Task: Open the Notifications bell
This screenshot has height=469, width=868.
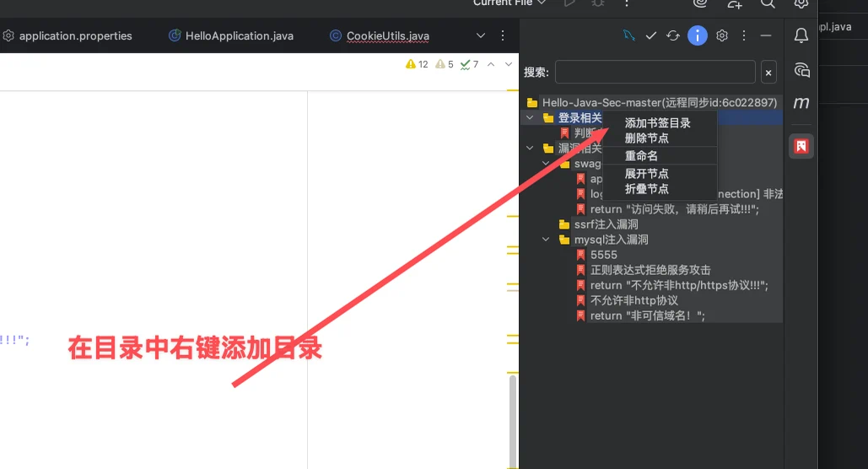Action: pyautogui.click(x=801, y=35)
